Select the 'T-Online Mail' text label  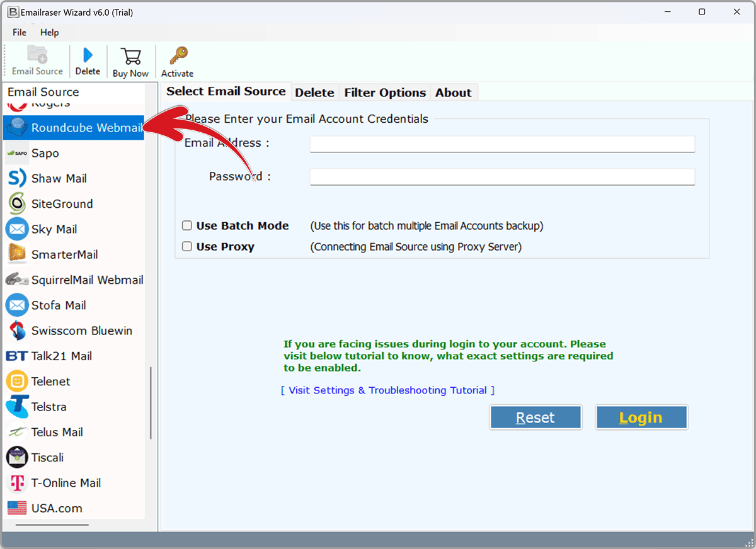pos(66,483)
